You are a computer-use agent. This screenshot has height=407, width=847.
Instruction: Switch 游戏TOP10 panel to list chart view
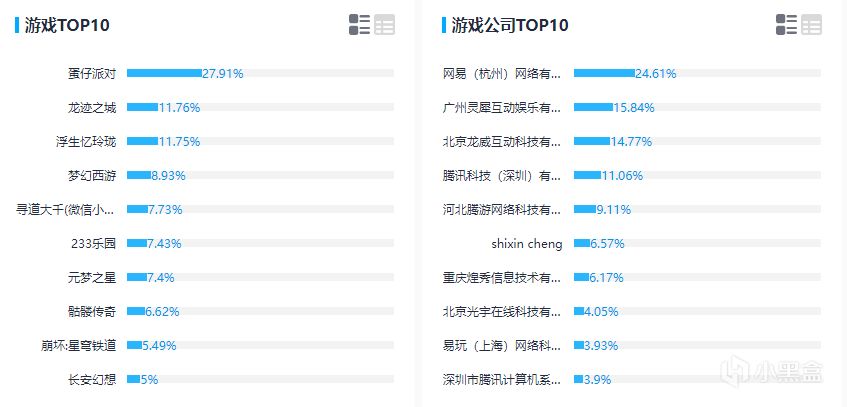(x=360, y=25)
